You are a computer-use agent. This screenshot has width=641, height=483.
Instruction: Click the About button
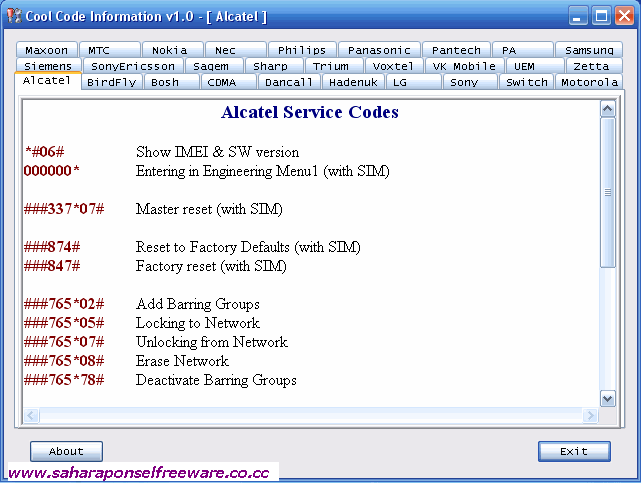[x=66, y=451]
